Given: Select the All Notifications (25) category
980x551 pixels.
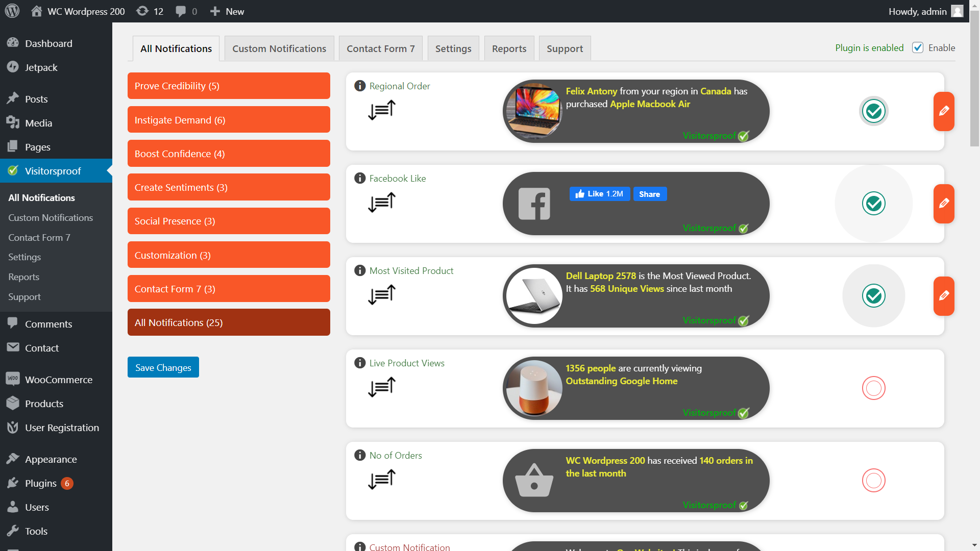Looking at the screenshot, I should point(229,322).
